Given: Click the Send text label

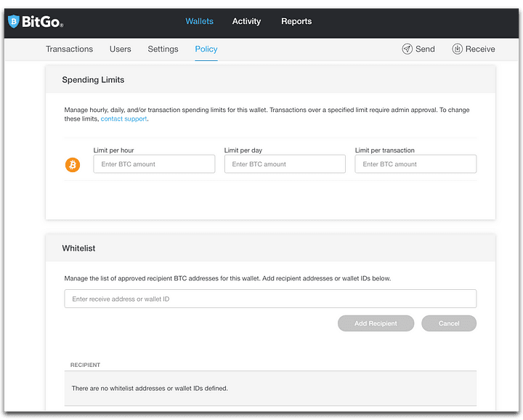Looking at the screenshot, I should tap(425, 49).
